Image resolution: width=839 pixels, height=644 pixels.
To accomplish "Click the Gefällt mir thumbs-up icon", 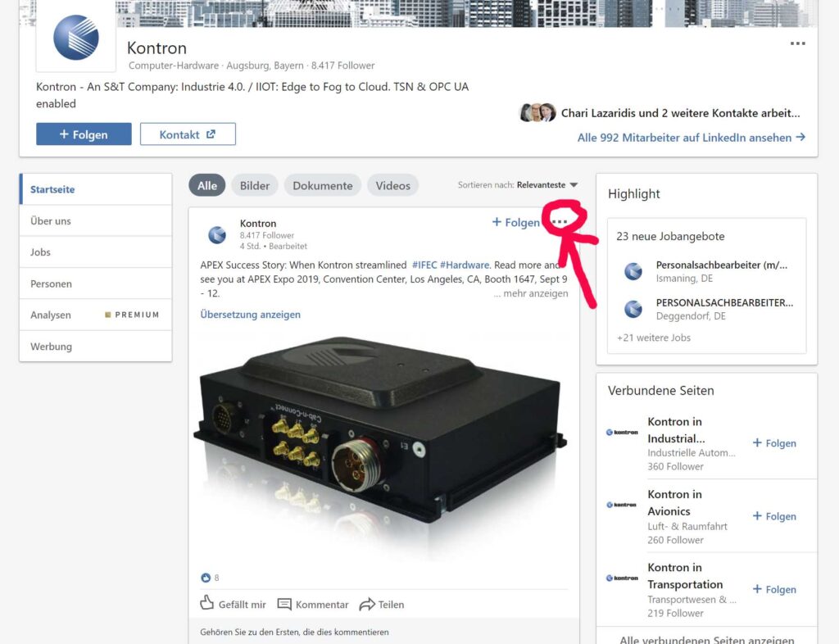I will pos(207,604).
